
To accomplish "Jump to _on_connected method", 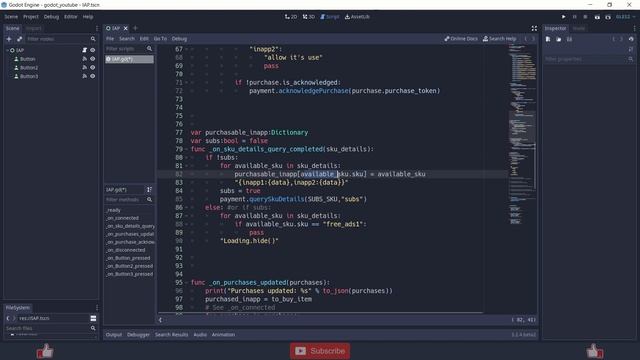I will click(122, 218).
